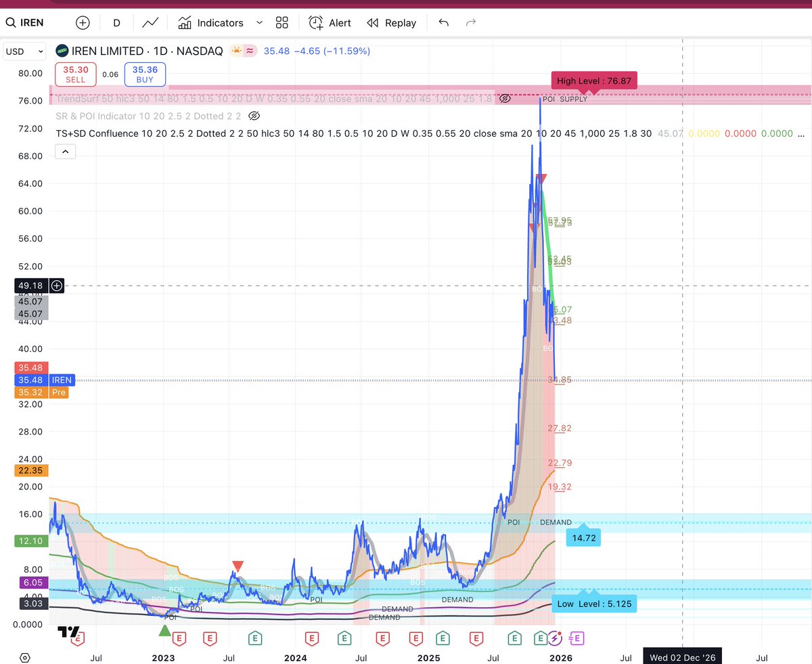The height and width of the screenshot is (664, 812).
Task: Click the green 12.10 price axis label
Action: pyautogui.click(x=32, y=541)
